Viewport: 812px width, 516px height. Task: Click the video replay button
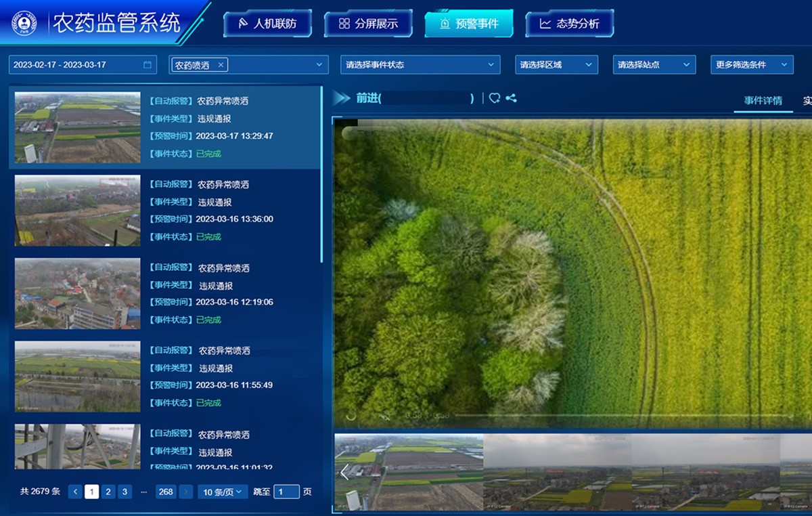click(x=351, y=416)
